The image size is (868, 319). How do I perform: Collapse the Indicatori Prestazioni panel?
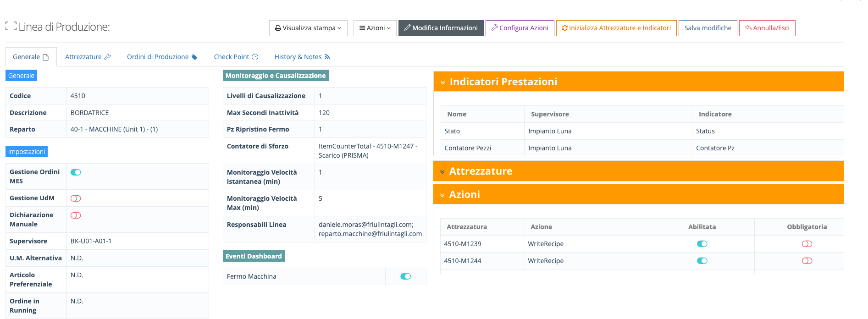[x=443, y=82]
